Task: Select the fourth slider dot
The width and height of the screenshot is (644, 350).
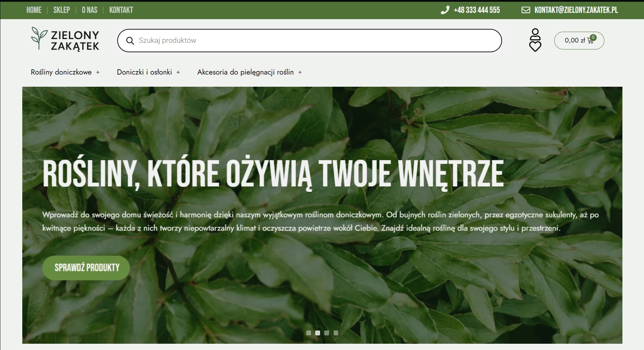Action: [336, 333]
